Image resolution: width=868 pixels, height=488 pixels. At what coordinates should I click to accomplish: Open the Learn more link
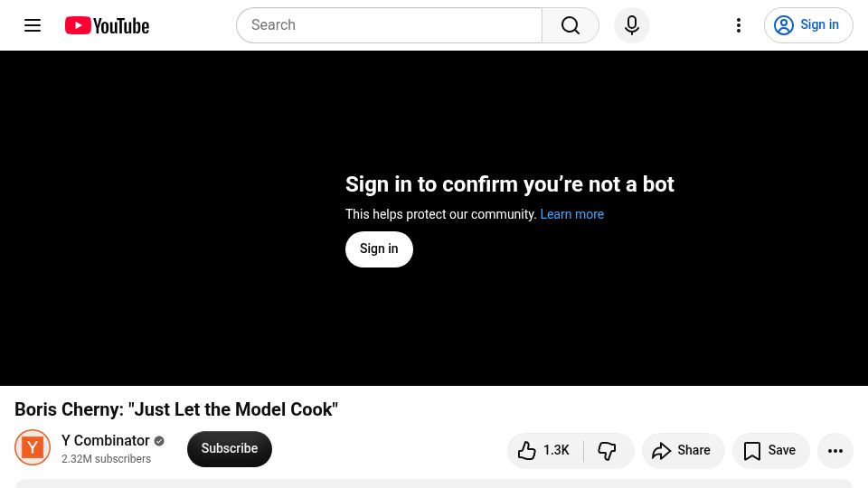click(571, 214)
